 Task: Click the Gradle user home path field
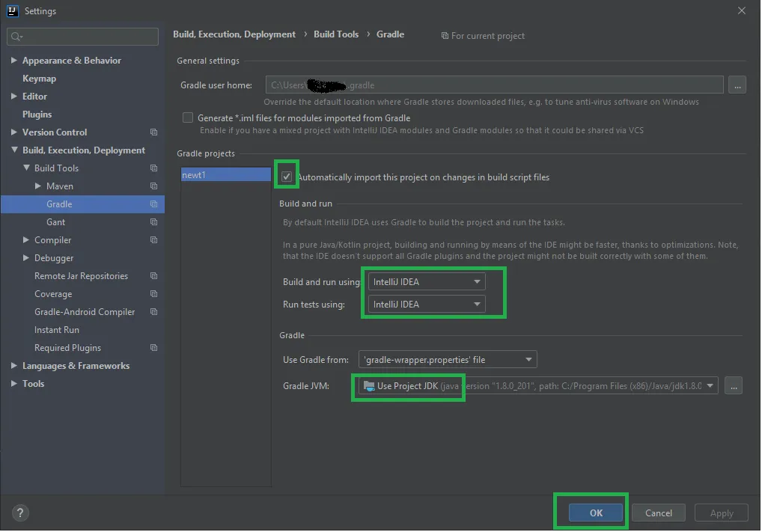coord(494,85)
